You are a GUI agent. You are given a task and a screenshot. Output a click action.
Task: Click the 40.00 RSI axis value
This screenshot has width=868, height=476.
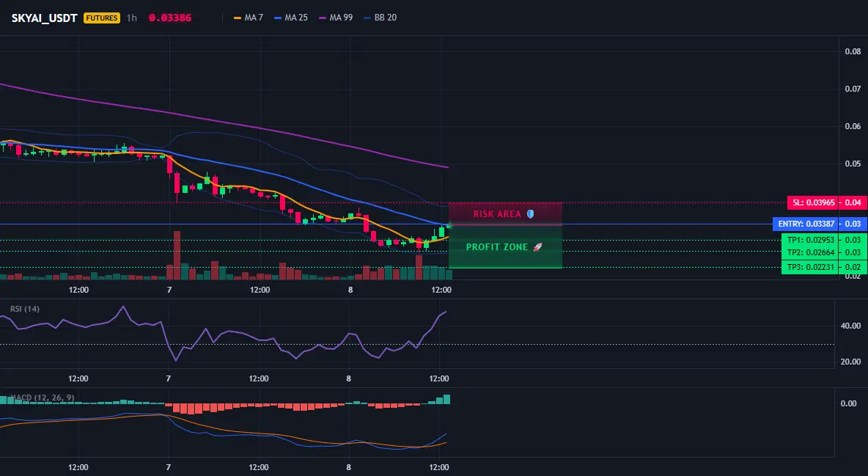point(851,326)
